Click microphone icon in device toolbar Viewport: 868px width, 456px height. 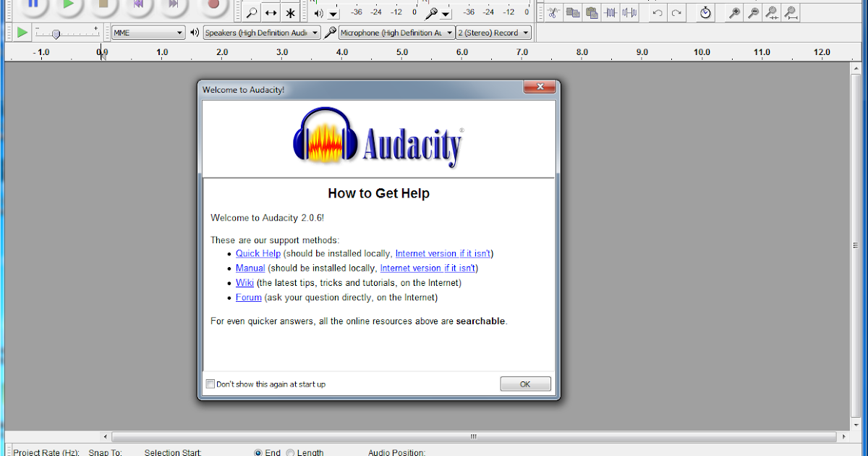click(x=330, y=33)
